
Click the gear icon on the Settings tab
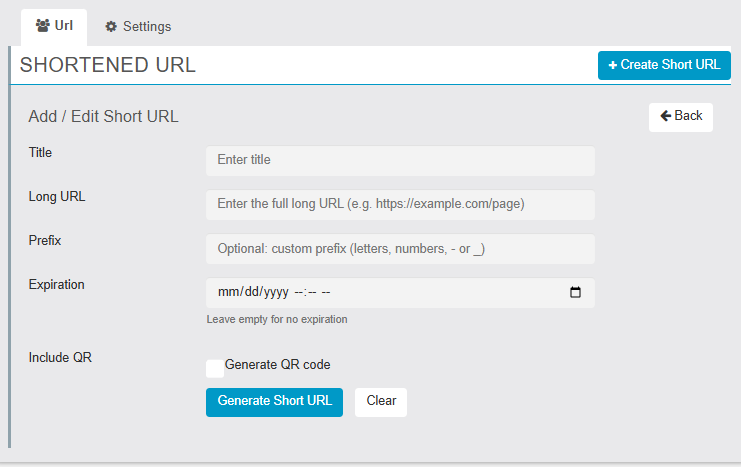pyautogui.click(x=111, y=27)
